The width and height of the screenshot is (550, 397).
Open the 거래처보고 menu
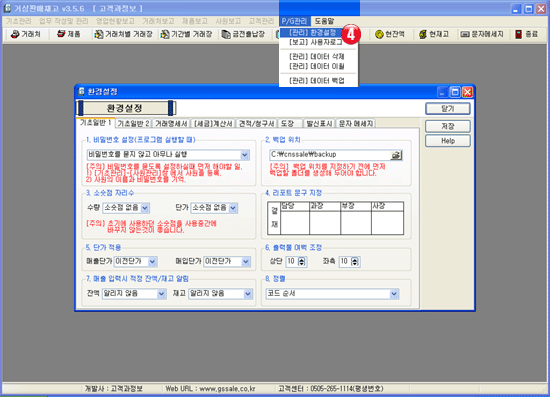tap(158, 21)
